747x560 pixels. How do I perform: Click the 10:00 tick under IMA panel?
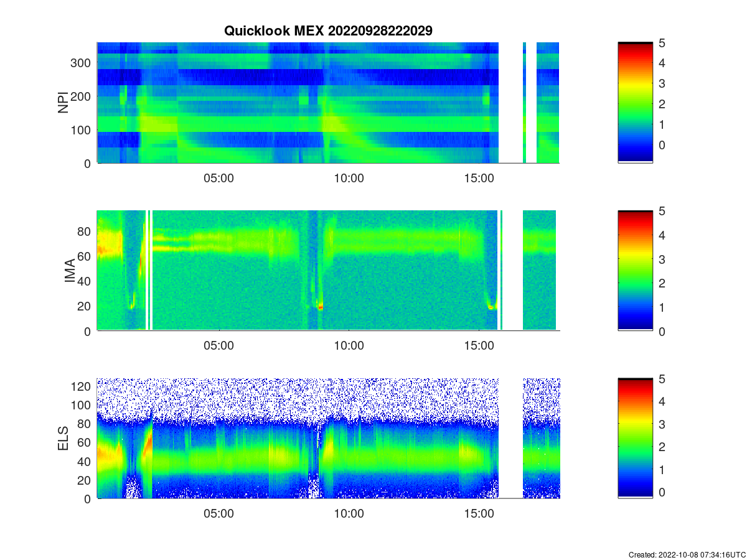(x=349, y=346)
